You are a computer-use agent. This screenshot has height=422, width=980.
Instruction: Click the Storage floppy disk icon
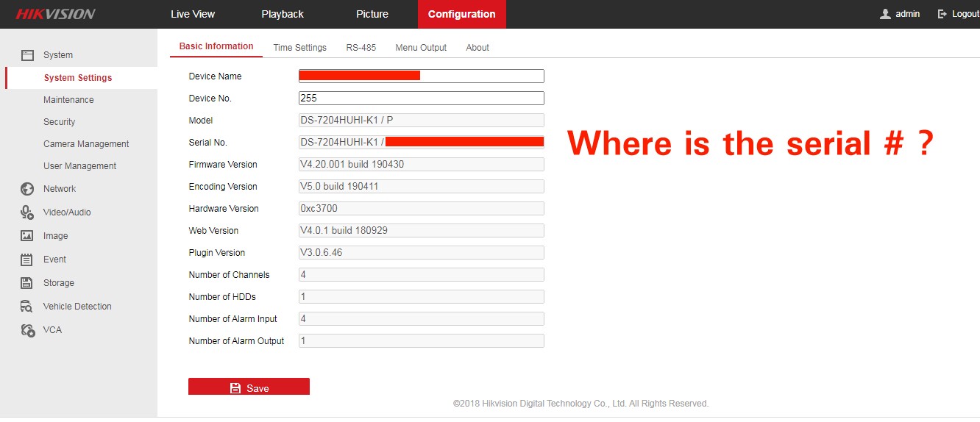point(27,283)
